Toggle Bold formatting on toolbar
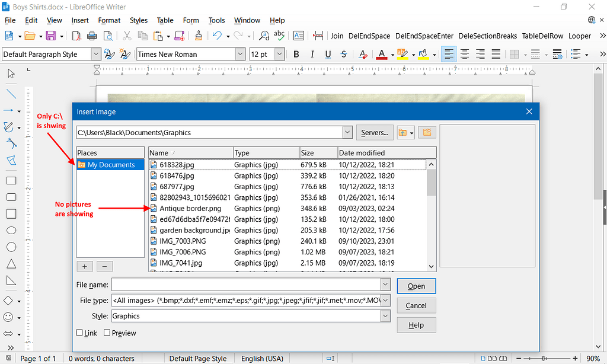Image resolution: width=607 pixels, height=364 pixels. 296,54
